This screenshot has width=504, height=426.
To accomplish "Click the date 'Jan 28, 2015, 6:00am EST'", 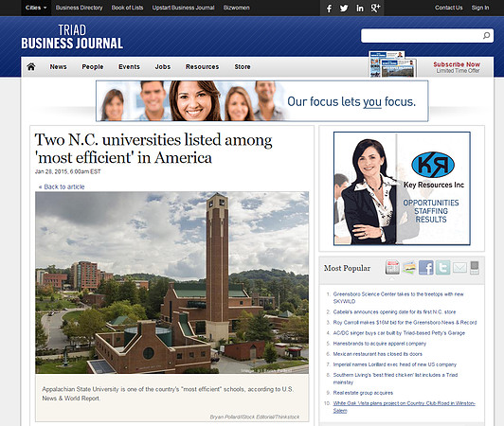I will (68, 171).
